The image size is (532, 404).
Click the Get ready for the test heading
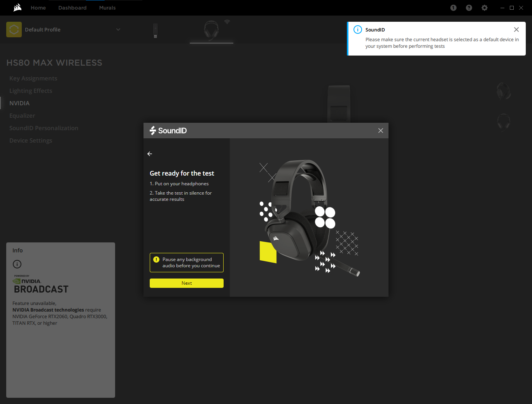pos(182,173)
